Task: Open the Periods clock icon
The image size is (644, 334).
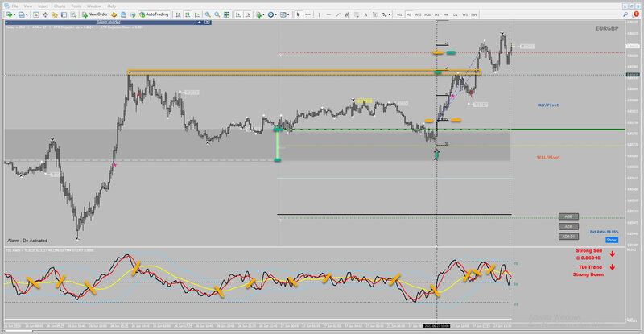Action: [270, 14]
